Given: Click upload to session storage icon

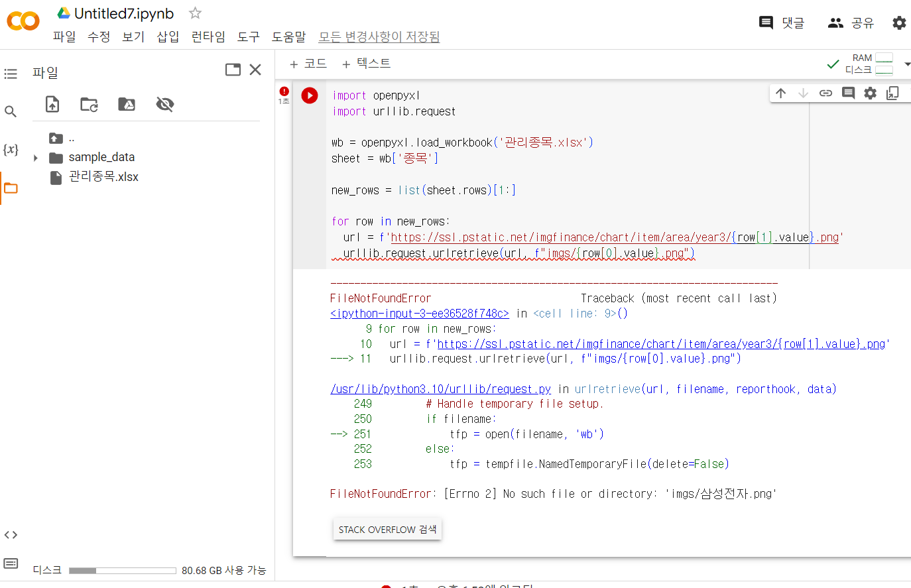Looking at the screenshot, I should pyautogui.click(x=52, y=104).
